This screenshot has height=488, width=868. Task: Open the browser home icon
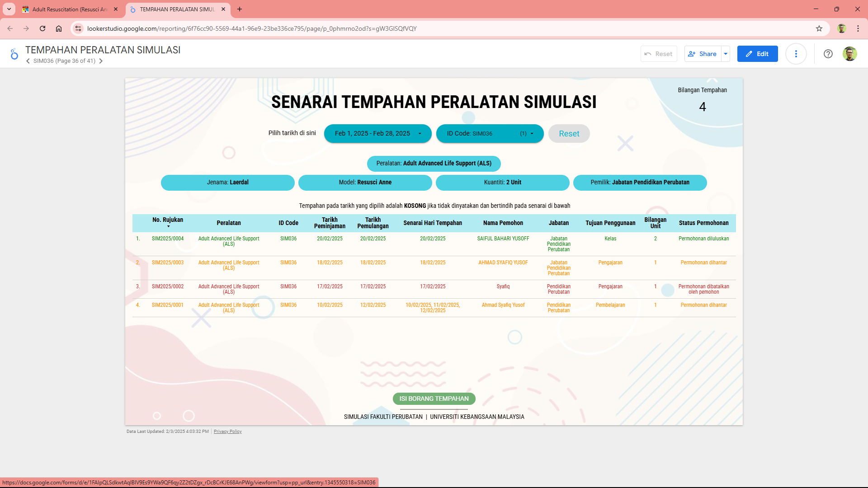click(x=59, y=28)
